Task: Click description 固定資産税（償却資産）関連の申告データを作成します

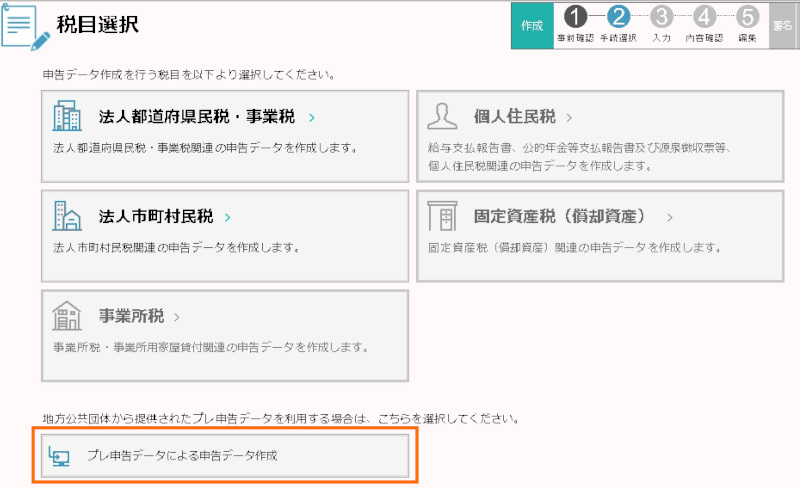Action: (x=575, y=248)
